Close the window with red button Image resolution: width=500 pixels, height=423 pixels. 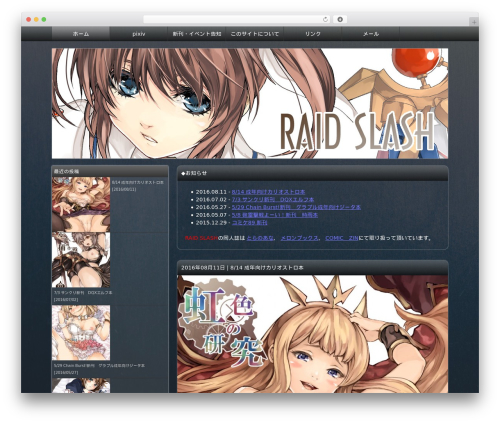pos(29,19)
